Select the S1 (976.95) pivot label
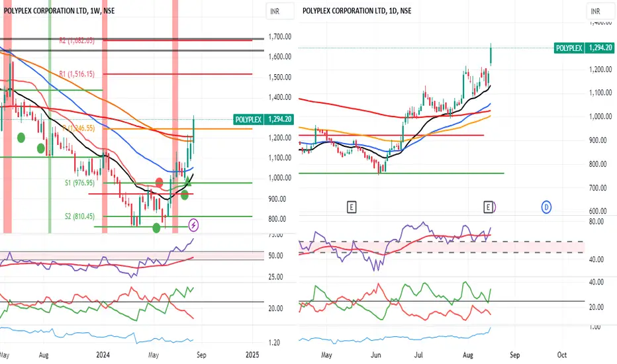Viewport: 617px width, 364px height. [x=80, y=183]
